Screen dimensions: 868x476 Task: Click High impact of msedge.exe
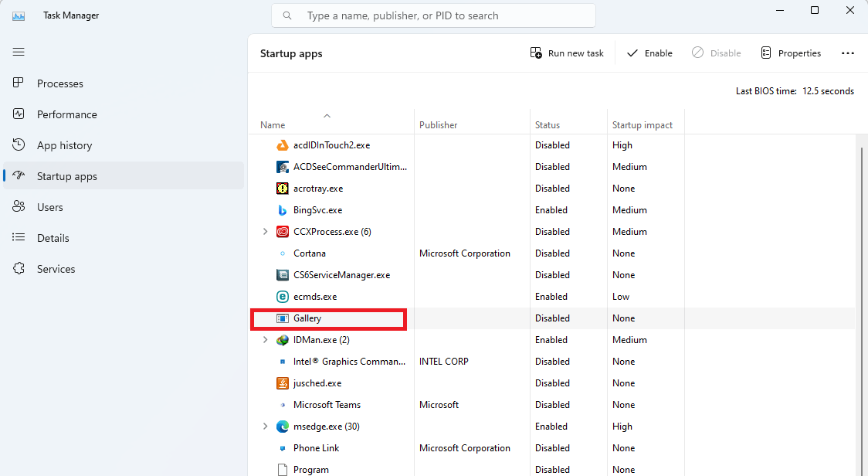[x=622, y=426]
